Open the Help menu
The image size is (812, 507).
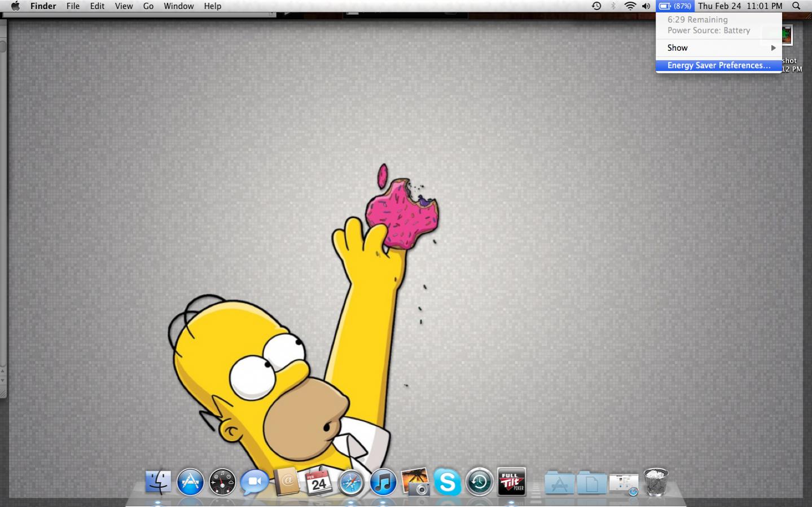tap(213, 6)
